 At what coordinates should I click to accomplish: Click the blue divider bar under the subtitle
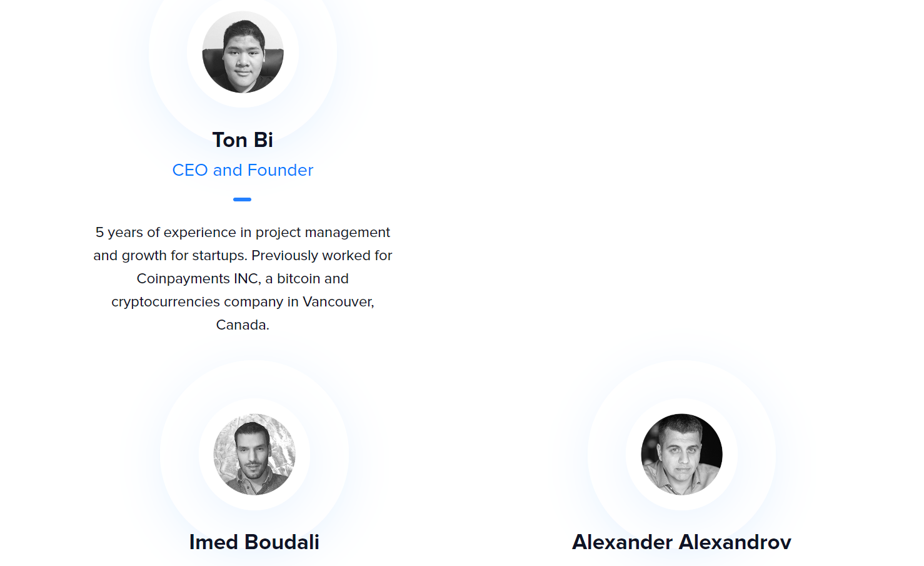[x=242, y=200]
